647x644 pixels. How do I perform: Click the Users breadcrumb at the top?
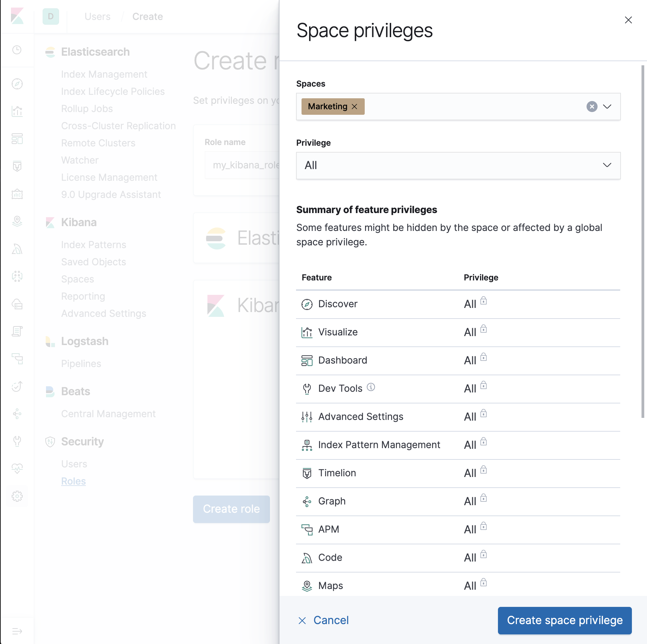pyautogui.click(x=97, y=16)
